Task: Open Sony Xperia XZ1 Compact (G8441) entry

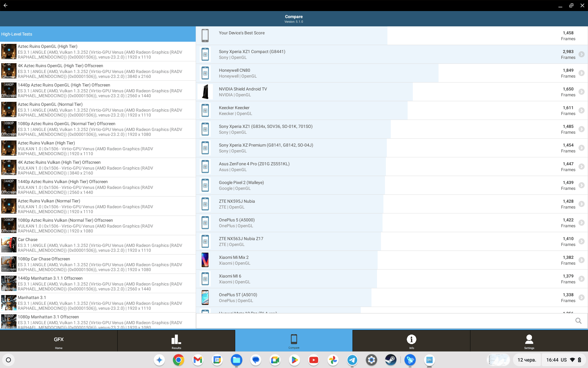Action: 392,54
